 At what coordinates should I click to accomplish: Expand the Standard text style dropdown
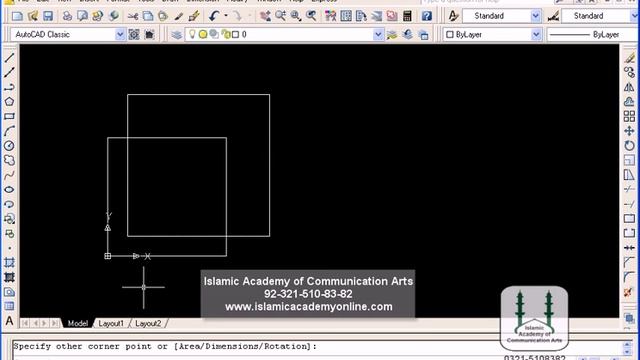[536, 16]
